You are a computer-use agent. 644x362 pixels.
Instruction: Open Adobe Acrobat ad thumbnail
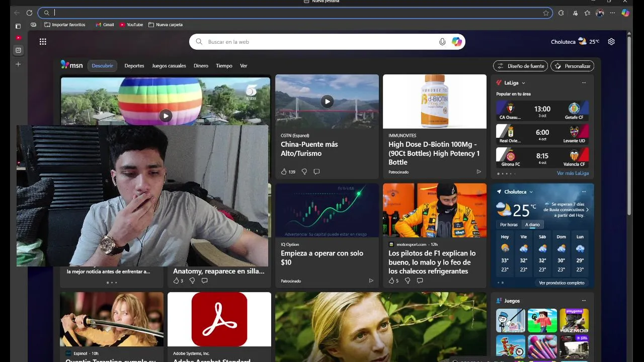point(219,319)
